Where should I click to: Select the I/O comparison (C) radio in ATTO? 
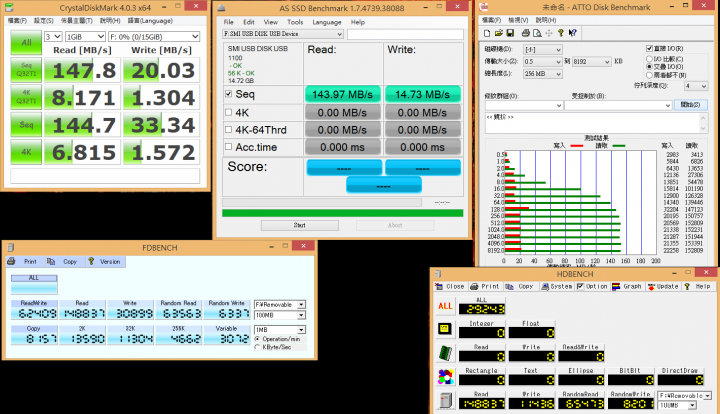(649, 59)
